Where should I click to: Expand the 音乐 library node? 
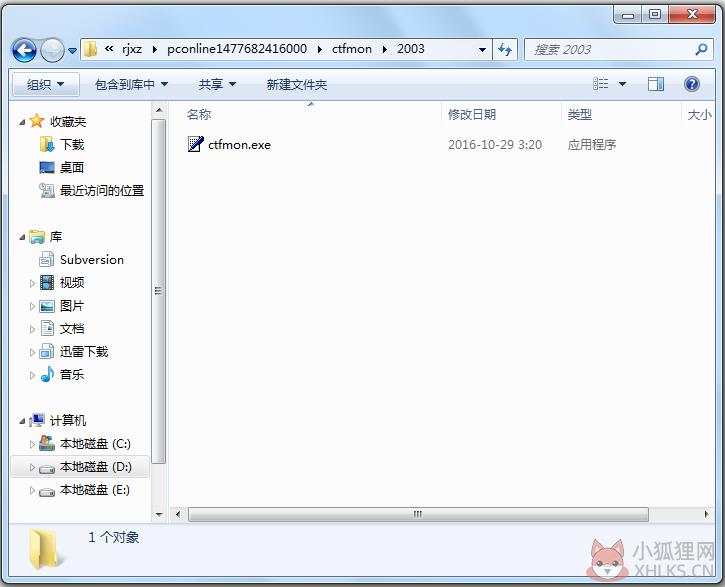point(32,375)
